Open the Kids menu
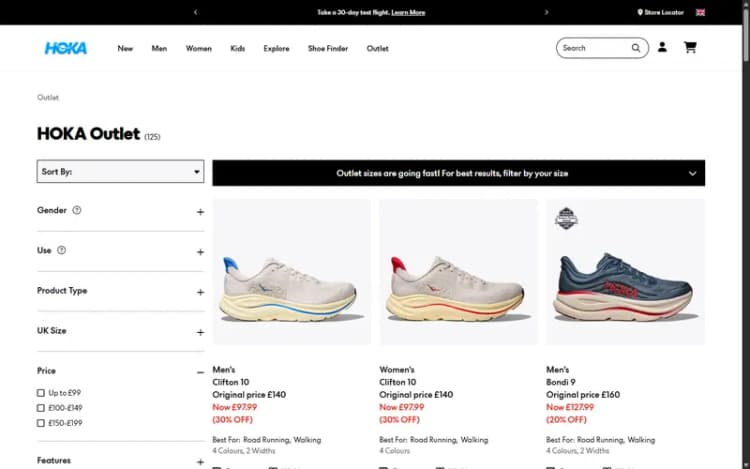750x469 pixels. click(238, 48)
